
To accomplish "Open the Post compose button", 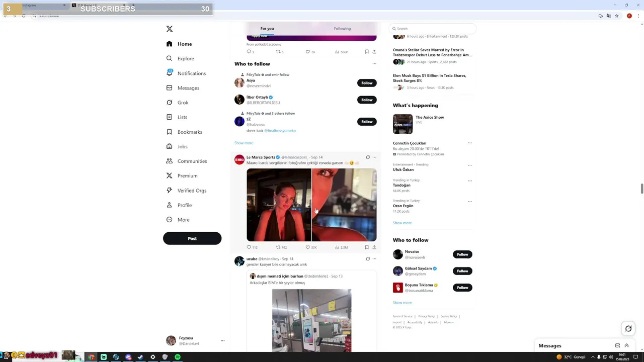I will tap(192, 238).
